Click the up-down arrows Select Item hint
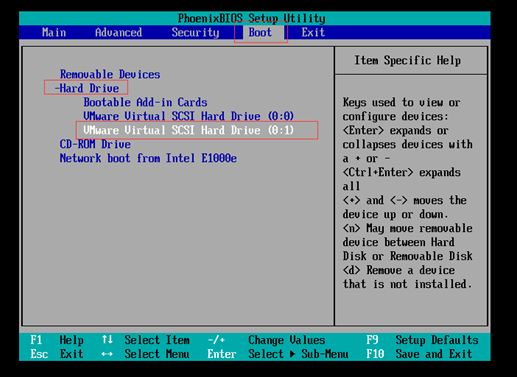The height and width of the screenshot is (377, 517). click(146, 340)
